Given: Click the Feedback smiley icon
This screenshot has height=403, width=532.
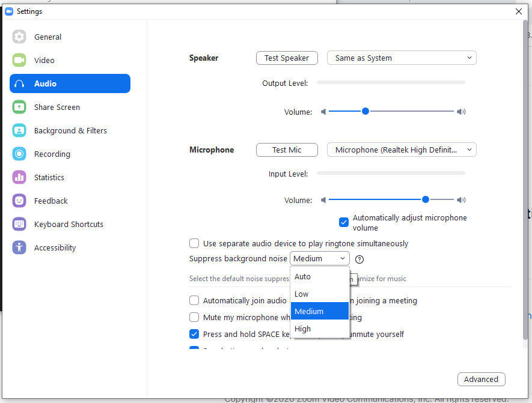Looking at the screenshot, I should 19,201.
